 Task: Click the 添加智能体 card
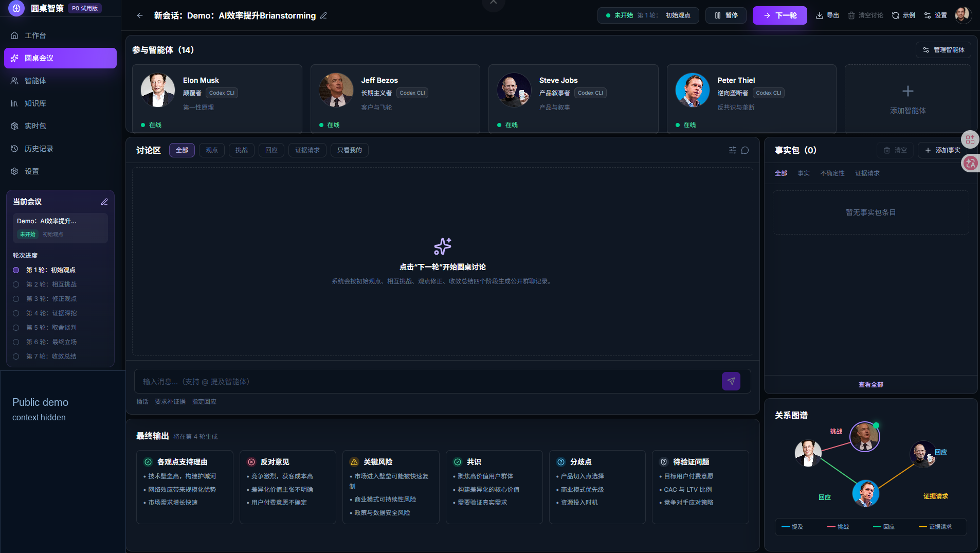[x=908, y=99]
